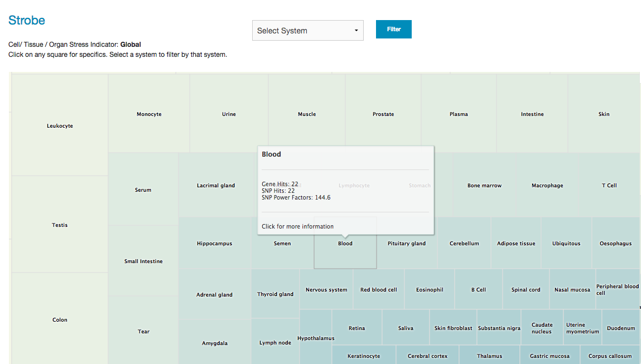The width and height of the screenshot is (641, 364).
Task: Click the Testis treemap tile
Action: (60, 225)
